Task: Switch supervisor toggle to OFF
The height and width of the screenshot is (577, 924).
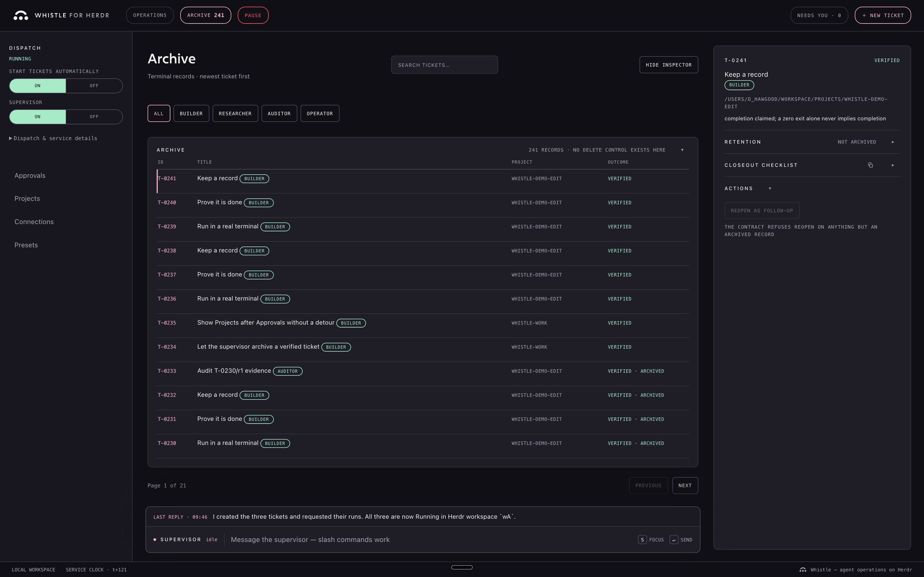Action: point(94,117)
